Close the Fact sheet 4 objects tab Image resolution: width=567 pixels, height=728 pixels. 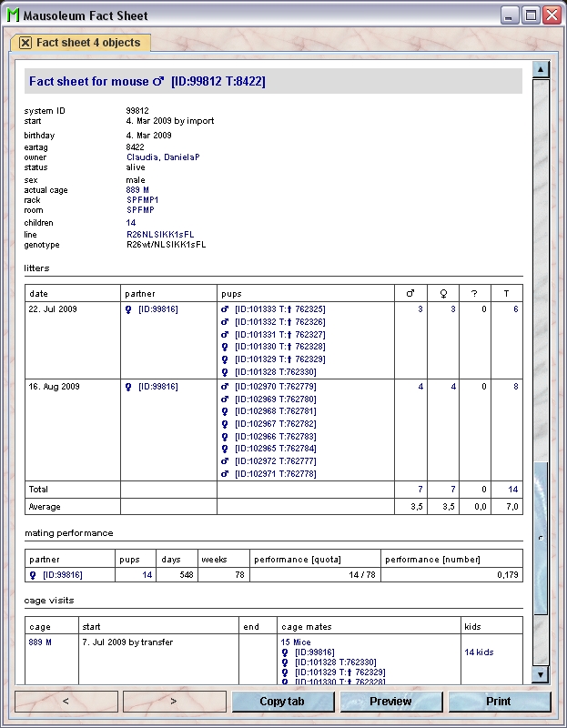[25, 43]
